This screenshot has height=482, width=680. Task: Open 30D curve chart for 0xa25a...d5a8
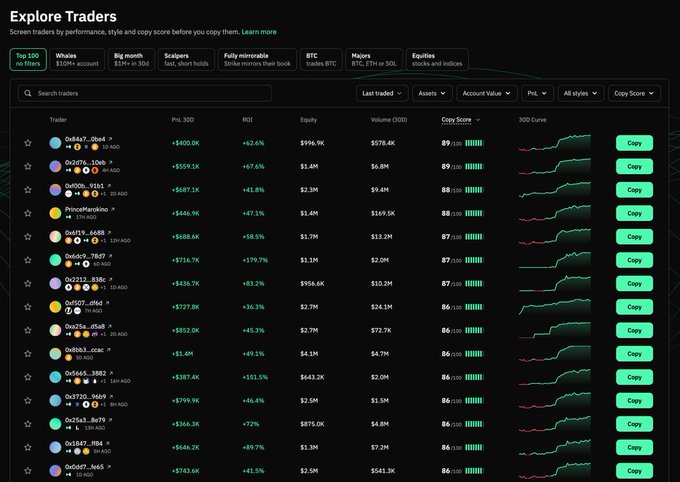(555, 330)
